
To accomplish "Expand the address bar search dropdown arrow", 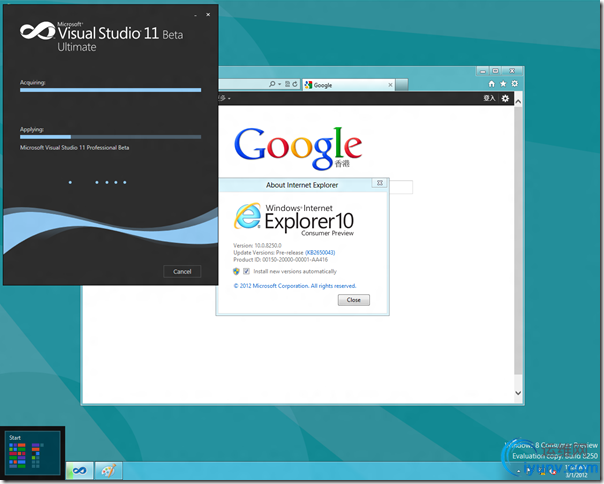I will click(x=280, y=84).
